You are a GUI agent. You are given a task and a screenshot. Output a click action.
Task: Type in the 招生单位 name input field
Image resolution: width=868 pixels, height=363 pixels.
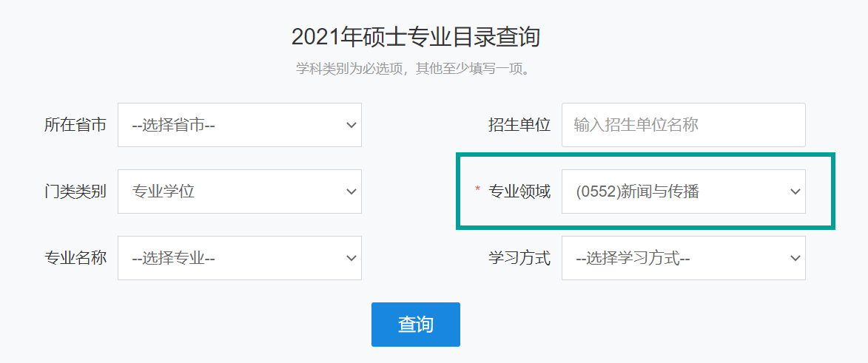point(683,125)
